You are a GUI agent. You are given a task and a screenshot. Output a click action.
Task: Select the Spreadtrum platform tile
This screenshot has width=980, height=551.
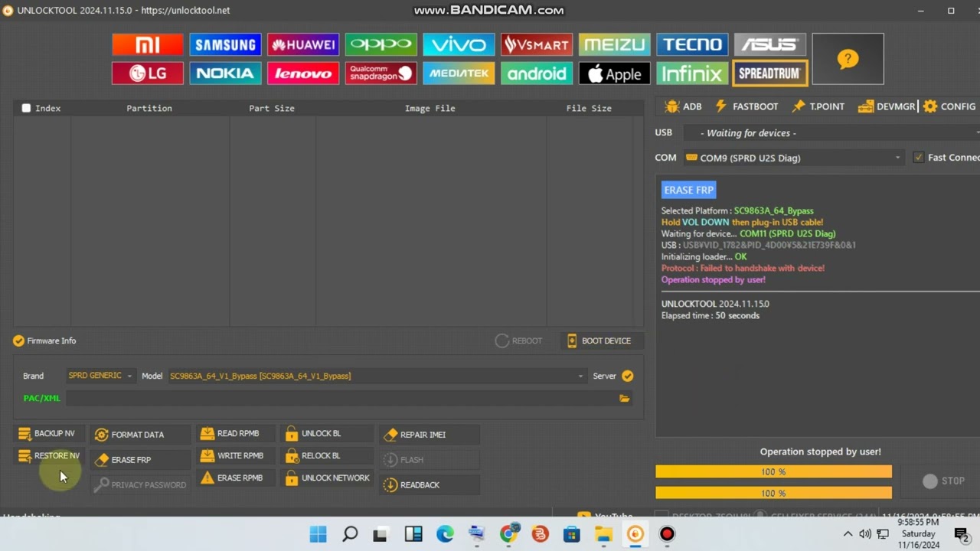pyautogui.click(x=770, y=73)
